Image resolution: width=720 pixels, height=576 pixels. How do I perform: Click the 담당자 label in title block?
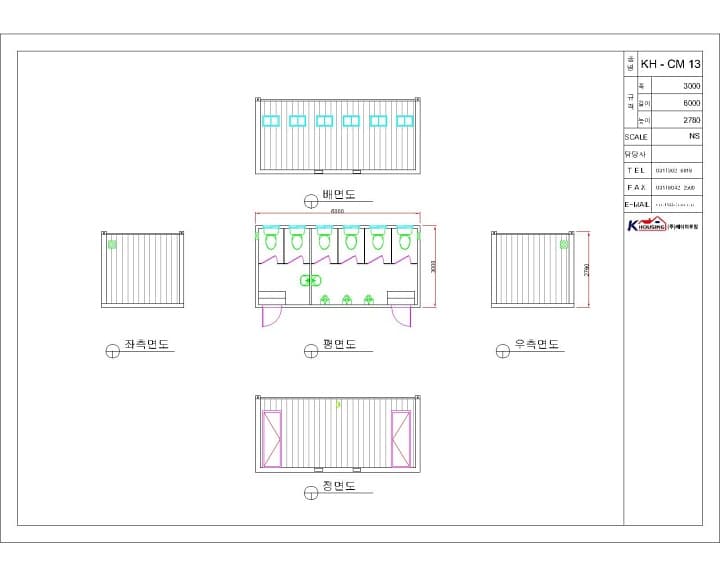click(635, 154)
